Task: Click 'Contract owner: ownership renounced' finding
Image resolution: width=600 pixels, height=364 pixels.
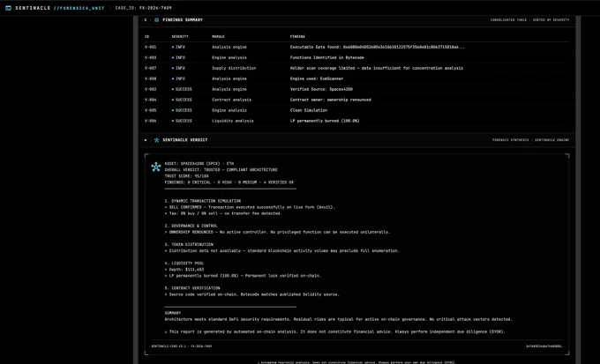Action: click(x=330, y=100)
